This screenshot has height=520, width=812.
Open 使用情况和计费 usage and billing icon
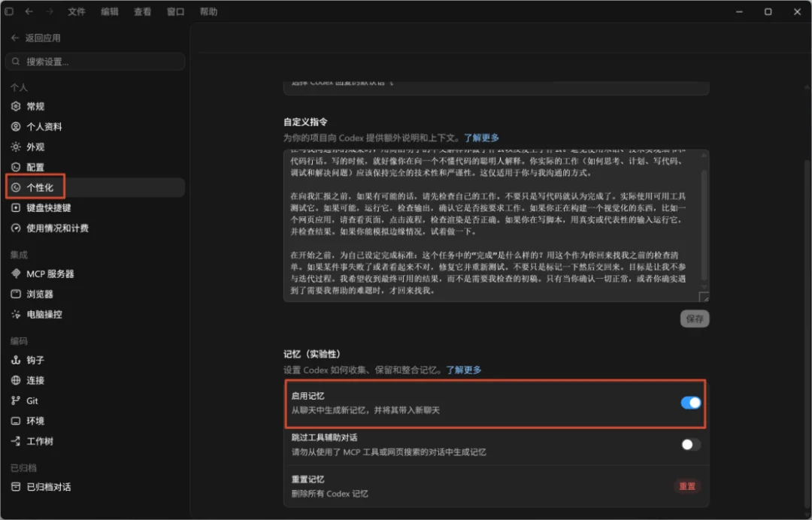tap(16, 228)
